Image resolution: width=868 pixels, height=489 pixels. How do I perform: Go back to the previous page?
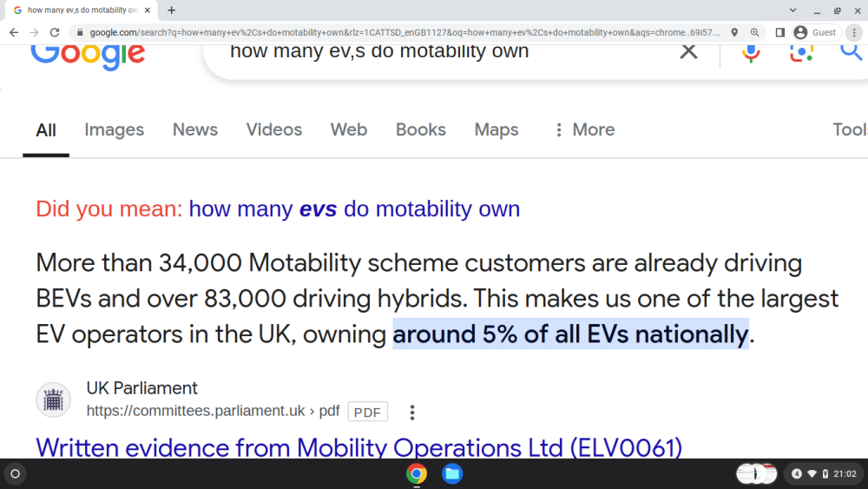click(x=14, y=33)
